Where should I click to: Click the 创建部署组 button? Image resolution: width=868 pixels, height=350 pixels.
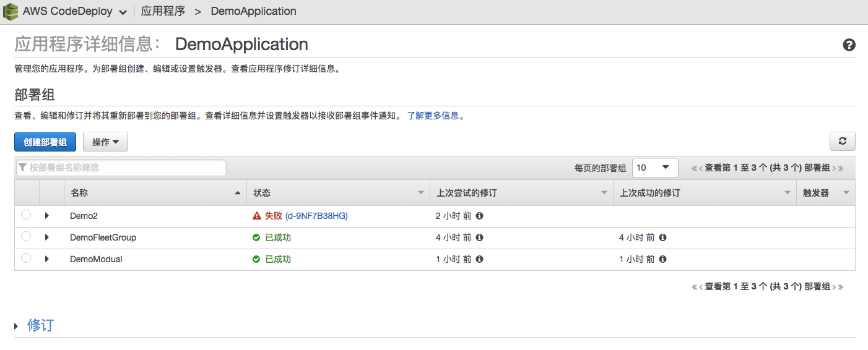(x=45, y=142)
